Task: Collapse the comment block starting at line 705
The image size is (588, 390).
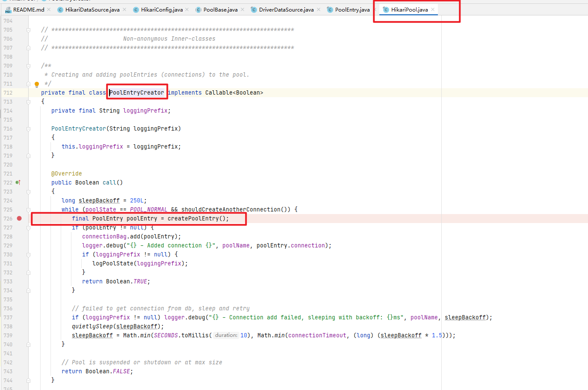Action: click(x=29, y=30)
